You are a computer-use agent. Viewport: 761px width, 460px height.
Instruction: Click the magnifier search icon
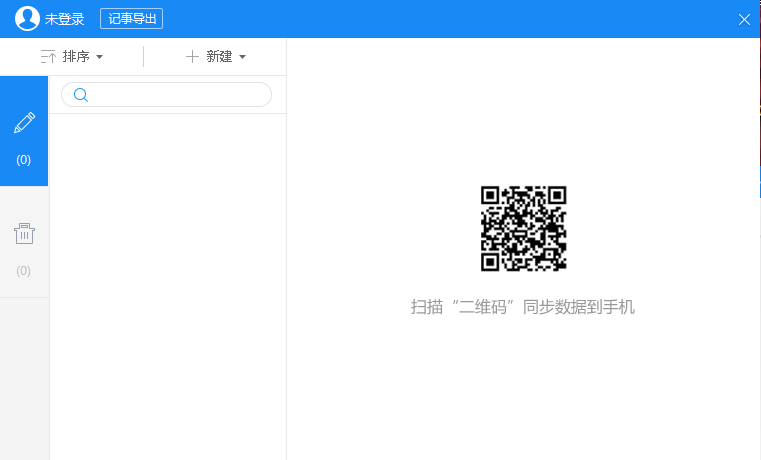(x=81, y=95)
